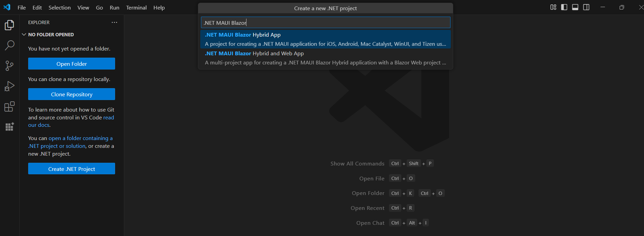Toggle Secondary Side Bar visibility
644x236 pixels.
point(586,7)
